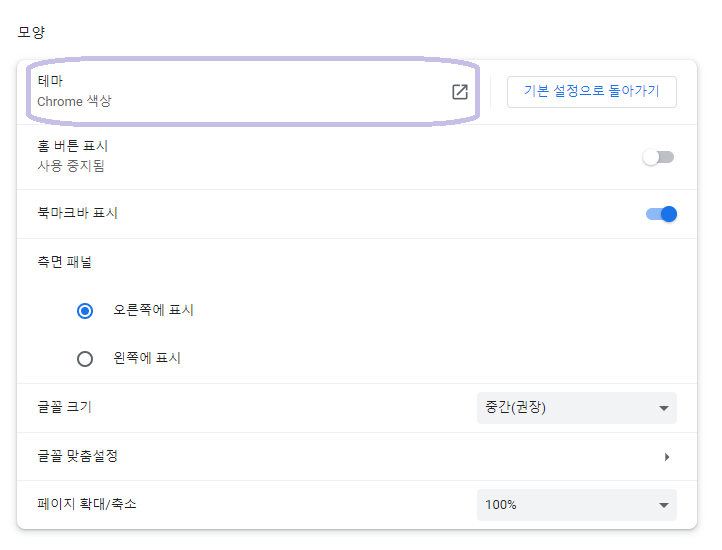Expand the 글꼴 맞춤설정 arrow
The width and height of the screenshot is (722, 550).
coord(667,457)
